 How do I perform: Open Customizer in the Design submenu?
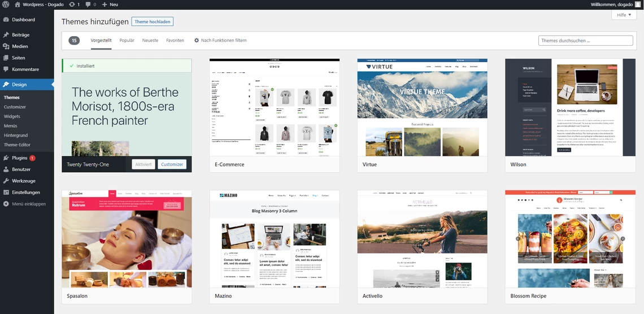(x=15, y=107)
